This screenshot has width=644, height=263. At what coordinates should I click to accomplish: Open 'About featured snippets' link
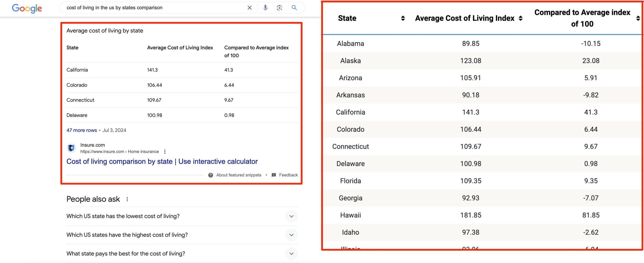pos(239,175)
